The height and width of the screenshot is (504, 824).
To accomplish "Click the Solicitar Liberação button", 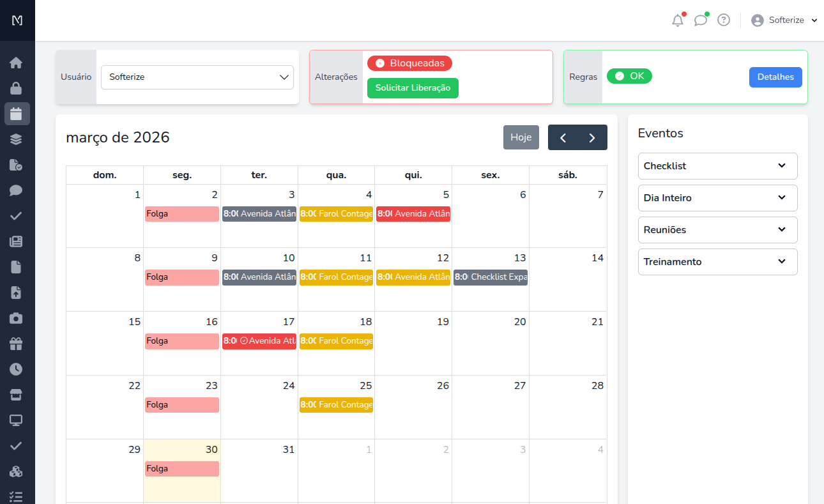I will pos(413,88).
